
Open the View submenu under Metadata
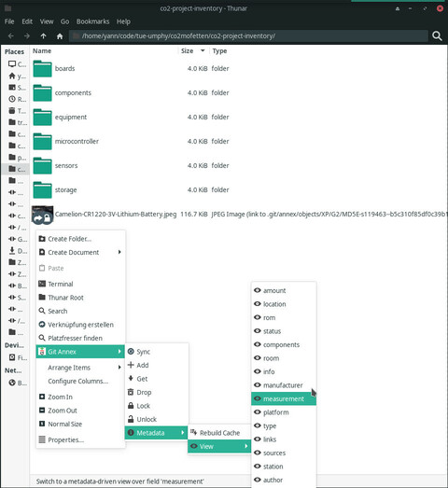point(219,447)
